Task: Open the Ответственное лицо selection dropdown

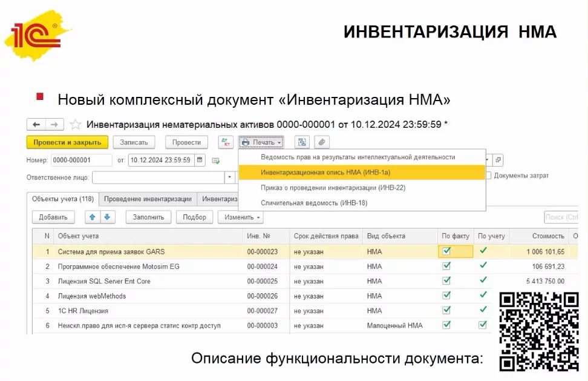Action: point(229,178)
